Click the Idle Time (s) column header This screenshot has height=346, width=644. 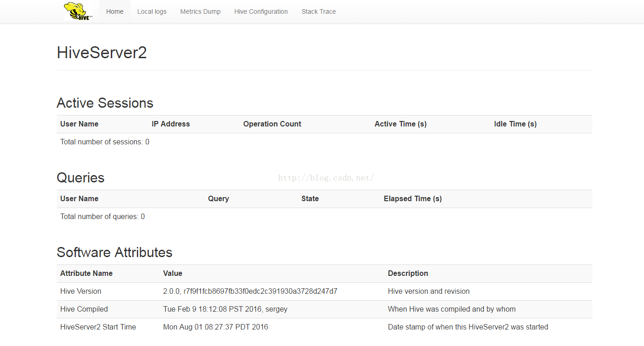pyautogui.click(x=515, y=124)
